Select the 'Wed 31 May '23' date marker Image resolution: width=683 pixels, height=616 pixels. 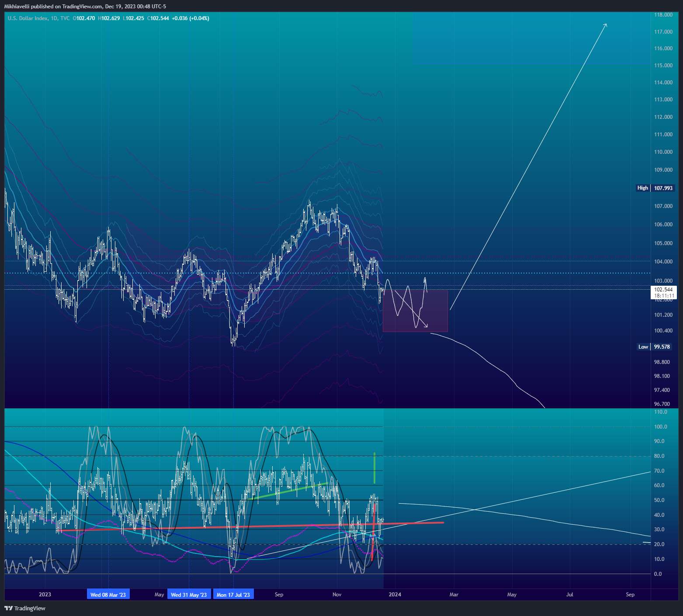click(189, 595)
